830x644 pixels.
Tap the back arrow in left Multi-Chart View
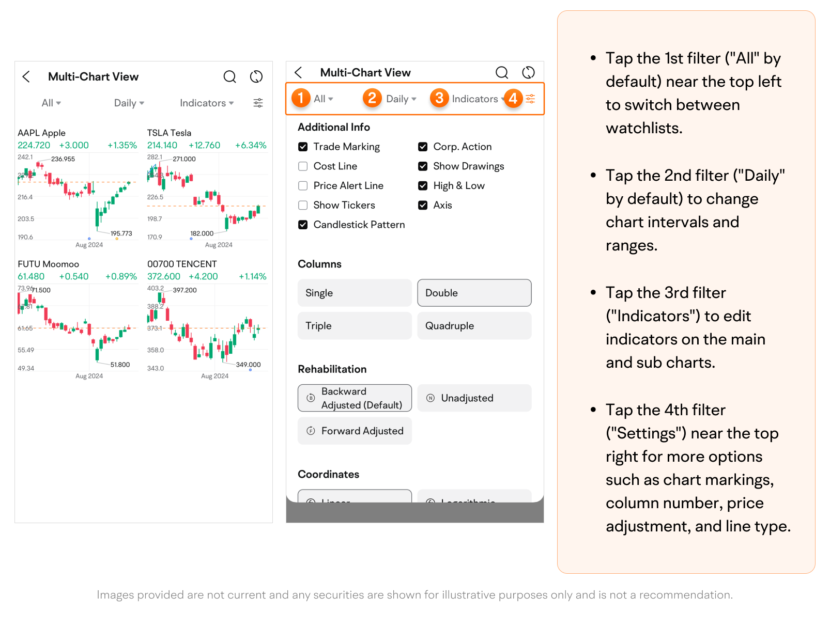click(26, 77)
